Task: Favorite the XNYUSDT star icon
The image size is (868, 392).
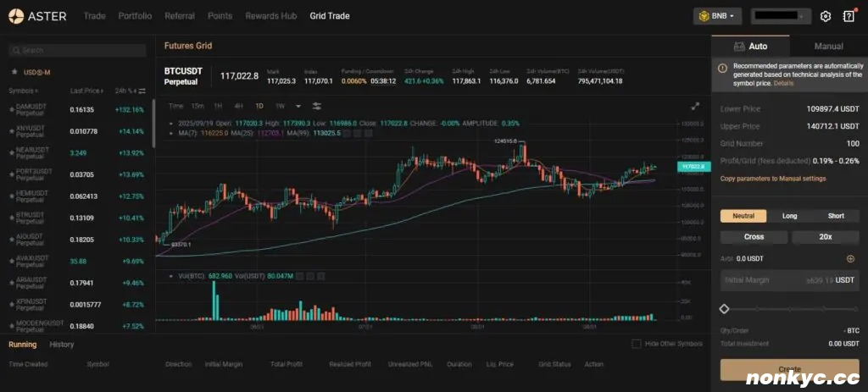Action: point(12,131)
